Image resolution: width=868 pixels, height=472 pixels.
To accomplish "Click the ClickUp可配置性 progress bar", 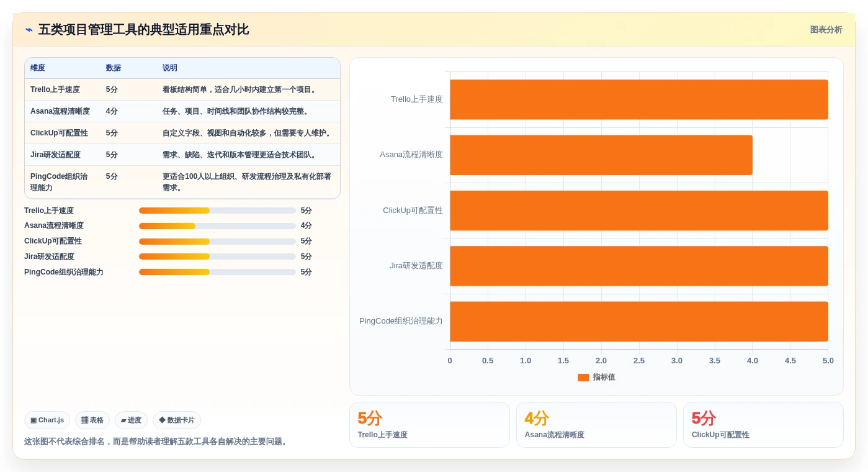I will pos(217,242).
